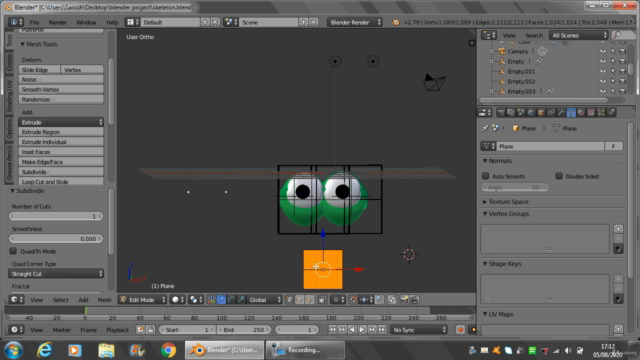Switch to face select mode

(309, 300)
